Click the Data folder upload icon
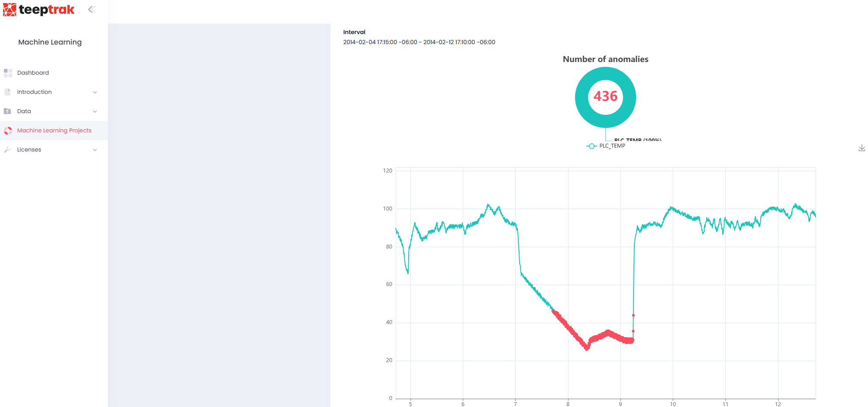This screenshot has width=868, height=407. tap(8, 111)
